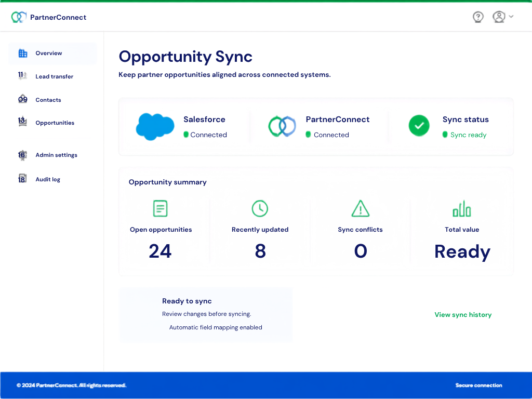532x399 pixels.
Task: Click the Opportunity summary heading
Action: point(168,182)
